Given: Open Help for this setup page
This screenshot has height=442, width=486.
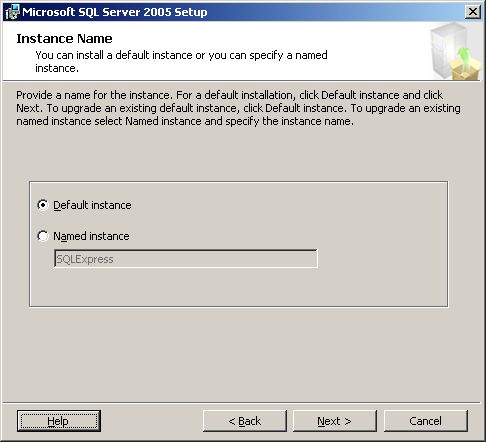Looking at the screenshot, I should tap(59, 421).
